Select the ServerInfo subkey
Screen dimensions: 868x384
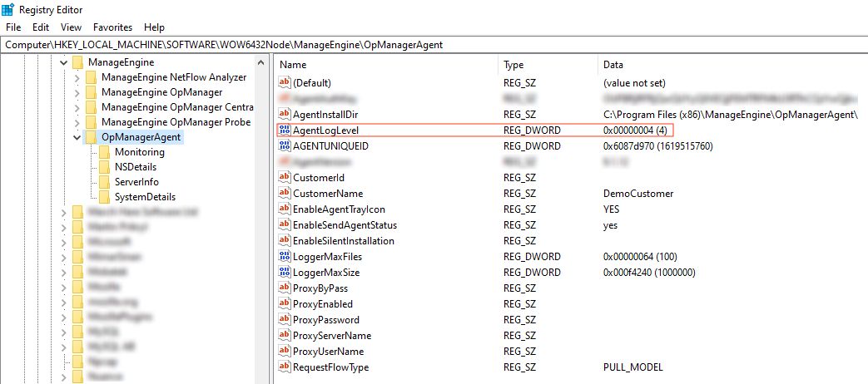[x=136, y=182]
